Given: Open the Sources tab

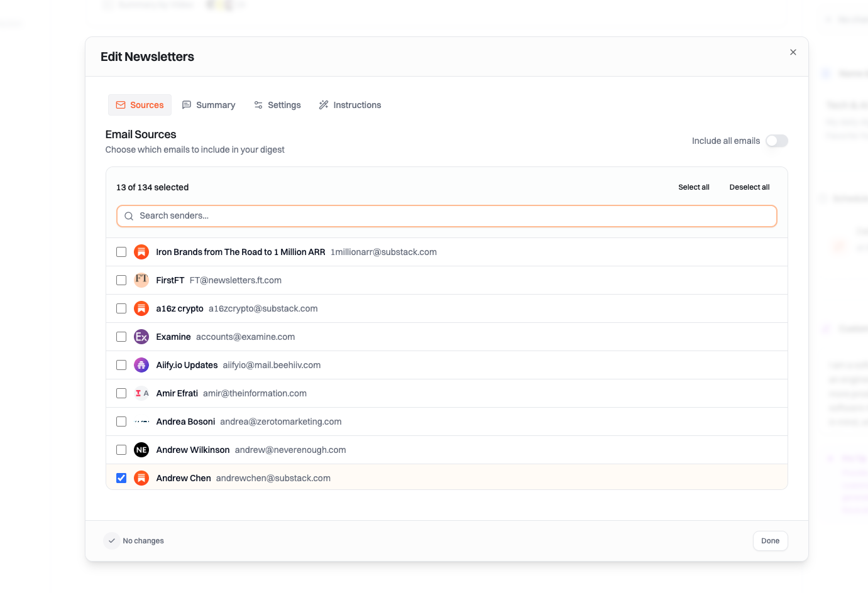Looking at the screenshot, I should click(x=140, y=105).
